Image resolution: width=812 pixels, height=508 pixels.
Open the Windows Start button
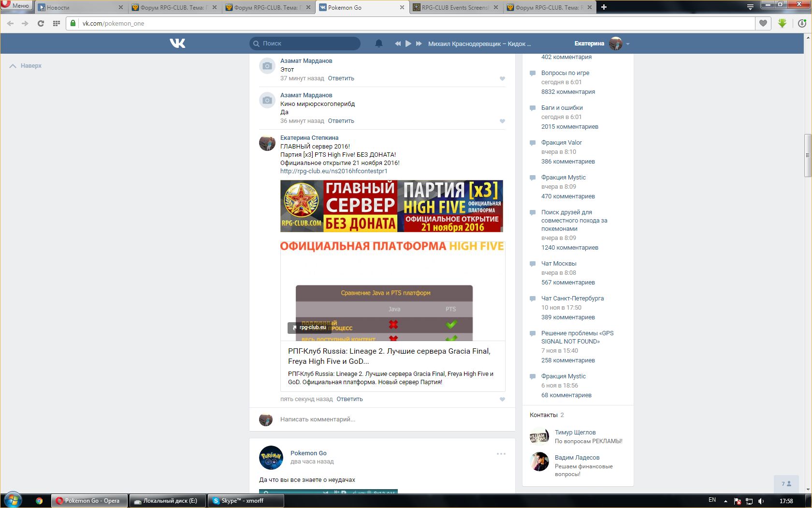(x=13, y=501)
